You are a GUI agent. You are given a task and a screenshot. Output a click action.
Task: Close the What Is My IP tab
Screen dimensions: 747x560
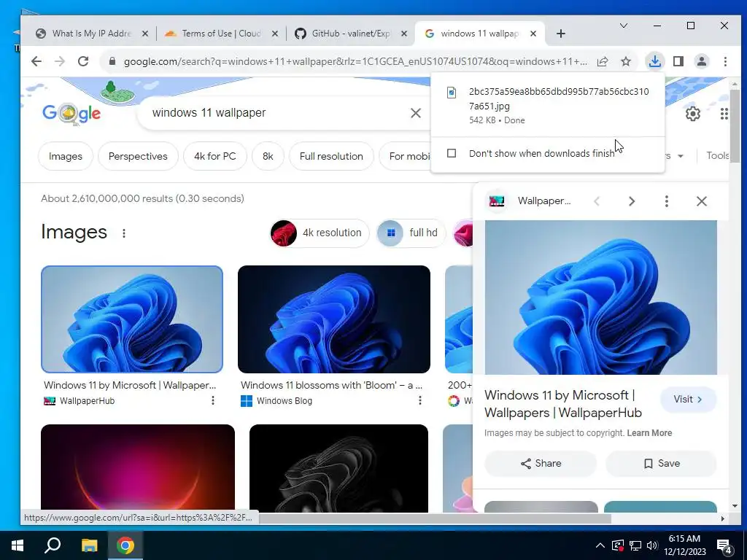pyautogui.click(x=145, y=34)
